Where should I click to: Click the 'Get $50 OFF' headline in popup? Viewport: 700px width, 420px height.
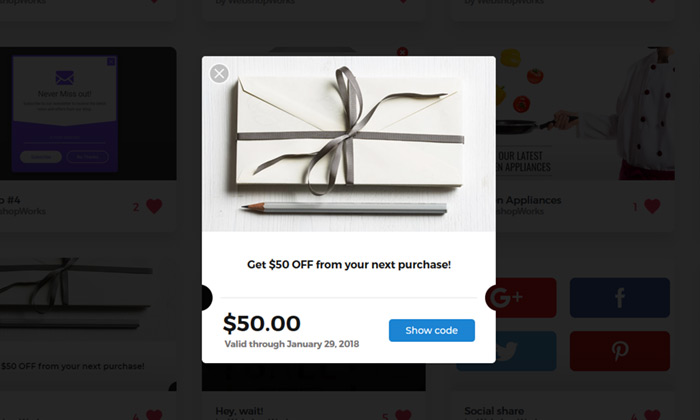click(x=348, y=265)
